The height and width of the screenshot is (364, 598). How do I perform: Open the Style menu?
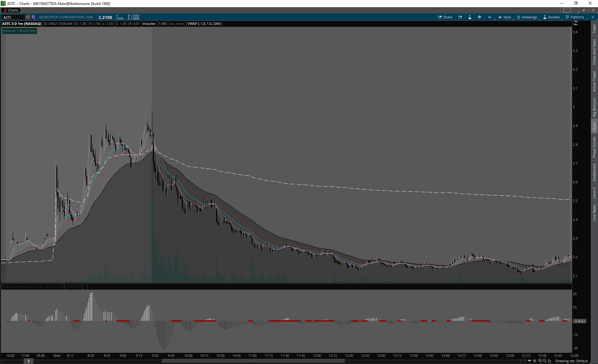tap(505, 17)
